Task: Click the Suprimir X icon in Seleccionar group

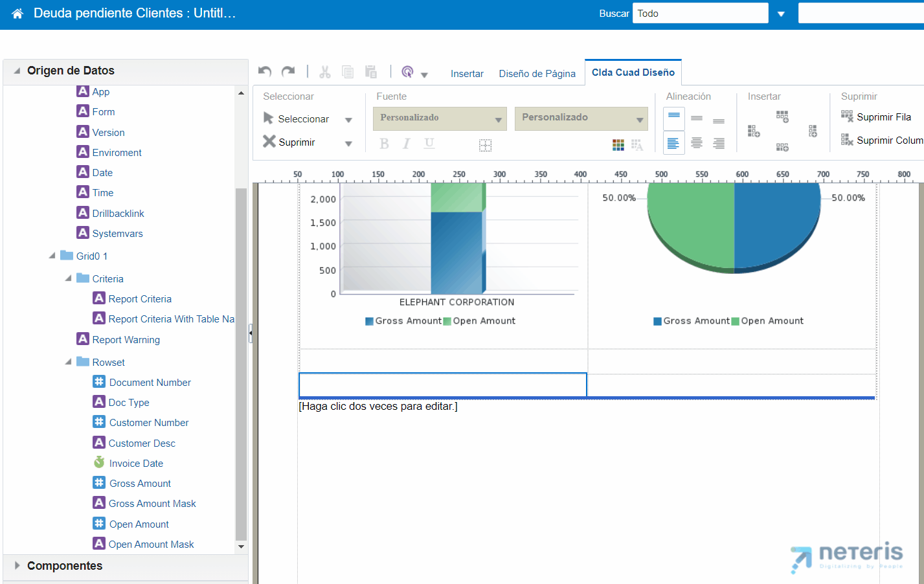Action: tap(269, 141)
